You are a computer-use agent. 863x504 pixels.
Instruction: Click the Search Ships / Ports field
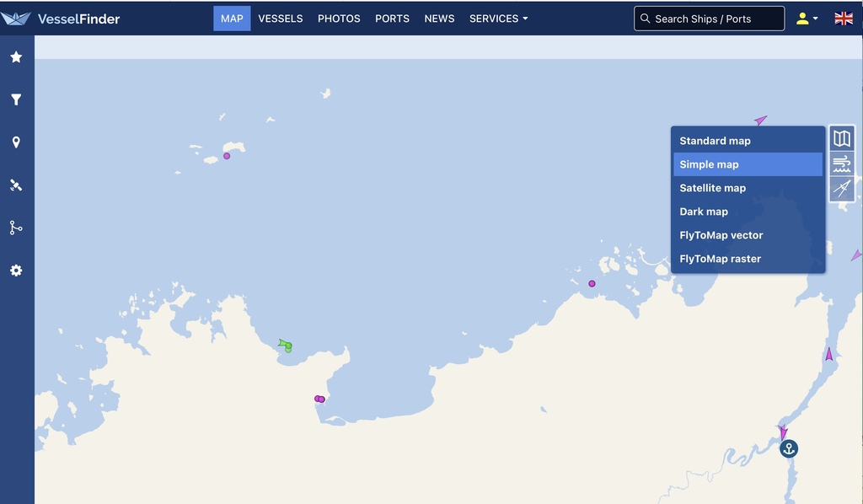(x=709, y=19)
